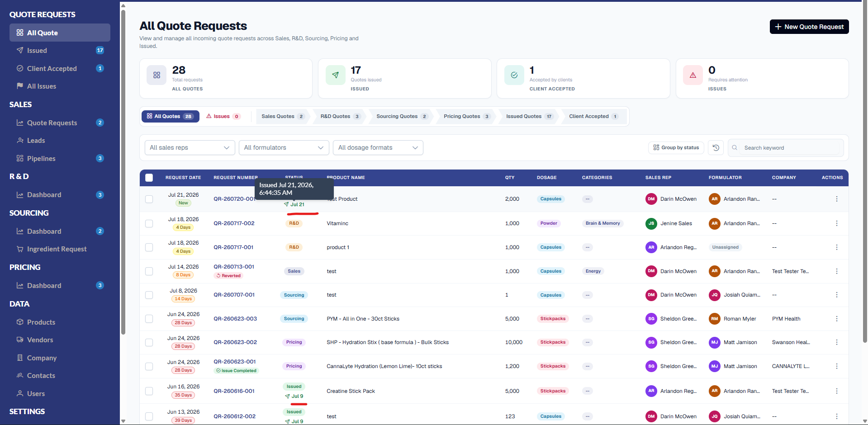Open Pricing Dashboard in sidebar

click(60, 285)
